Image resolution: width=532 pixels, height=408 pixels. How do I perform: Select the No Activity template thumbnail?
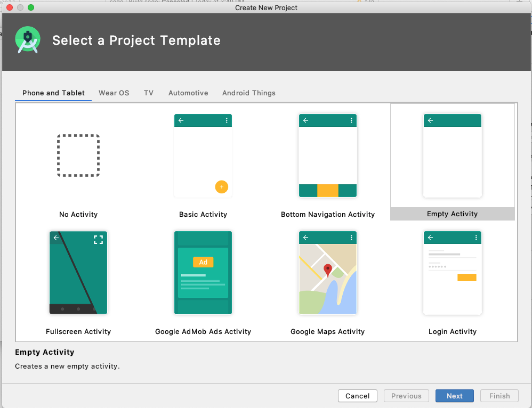[x=78, y=156]
